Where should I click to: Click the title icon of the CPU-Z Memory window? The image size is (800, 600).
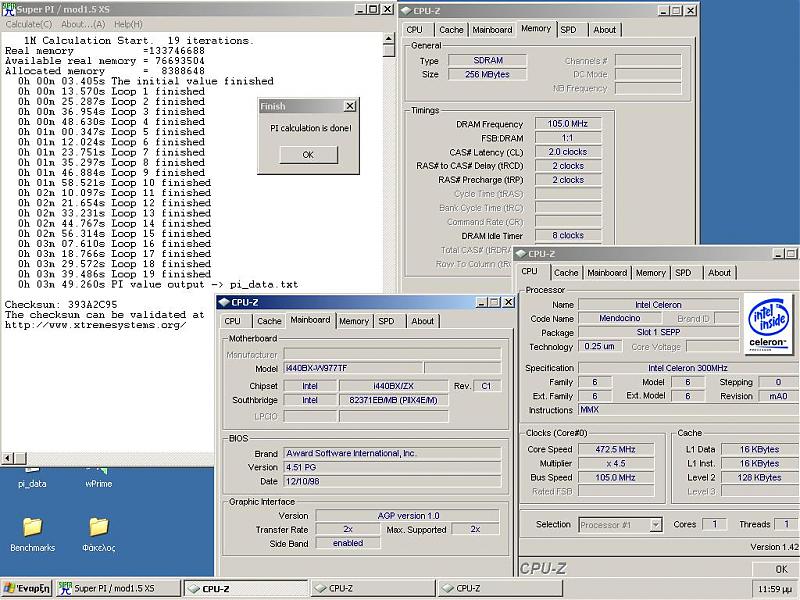(x=406, y=11)
